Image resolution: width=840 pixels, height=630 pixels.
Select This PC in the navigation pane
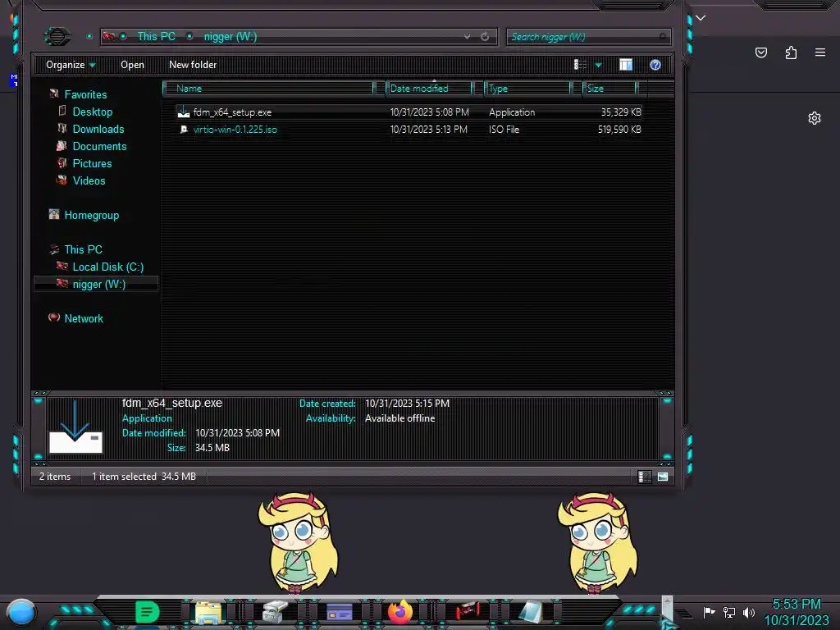[83, 249]
